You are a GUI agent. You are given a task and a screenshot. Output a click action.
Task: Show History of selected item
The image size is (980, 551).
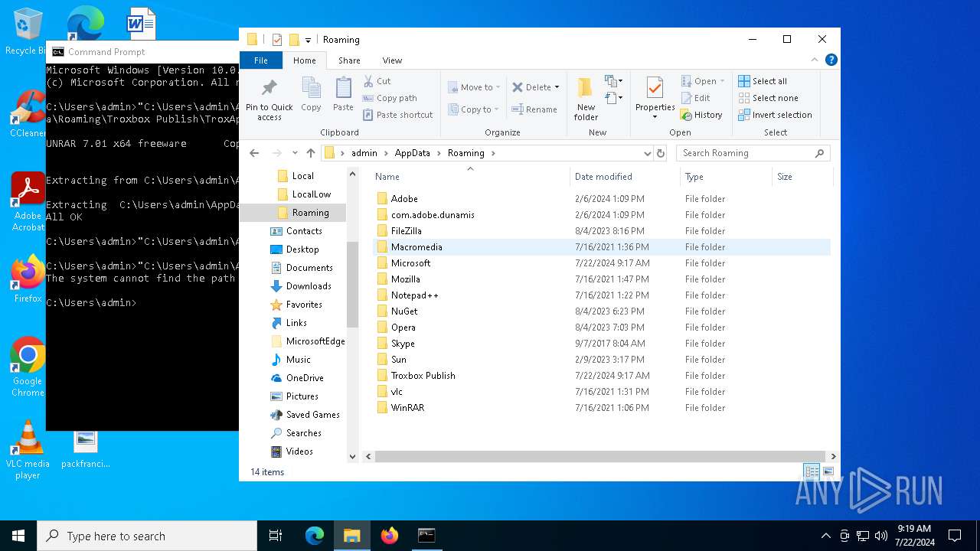tap(701, 115)
